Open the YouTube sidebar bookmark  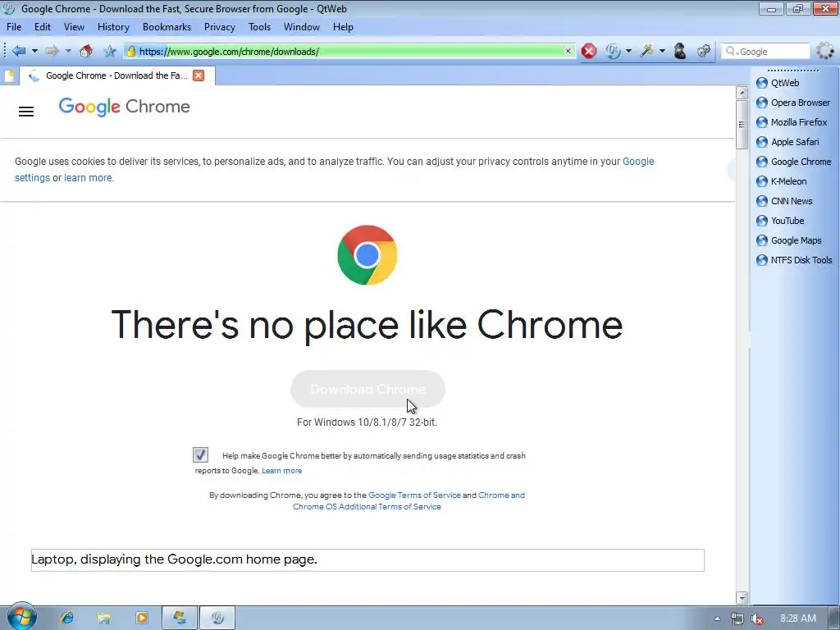[x=780, y=221]
